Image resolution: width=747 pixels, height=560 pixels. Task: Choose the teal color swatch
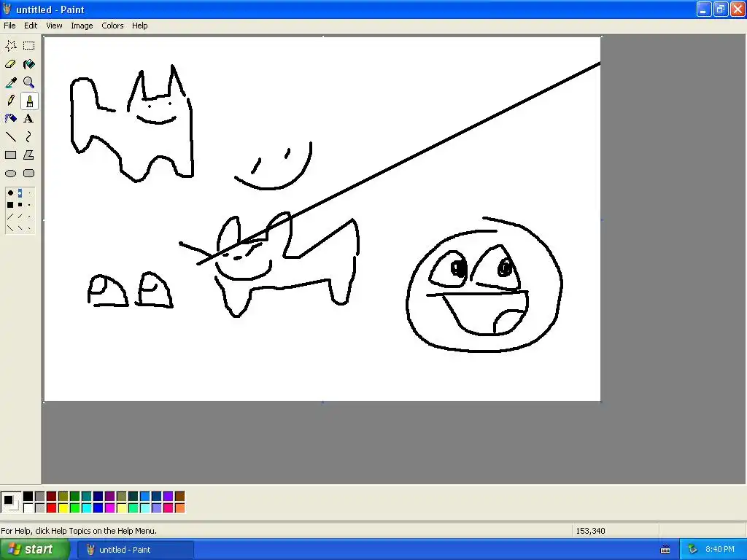87,497
